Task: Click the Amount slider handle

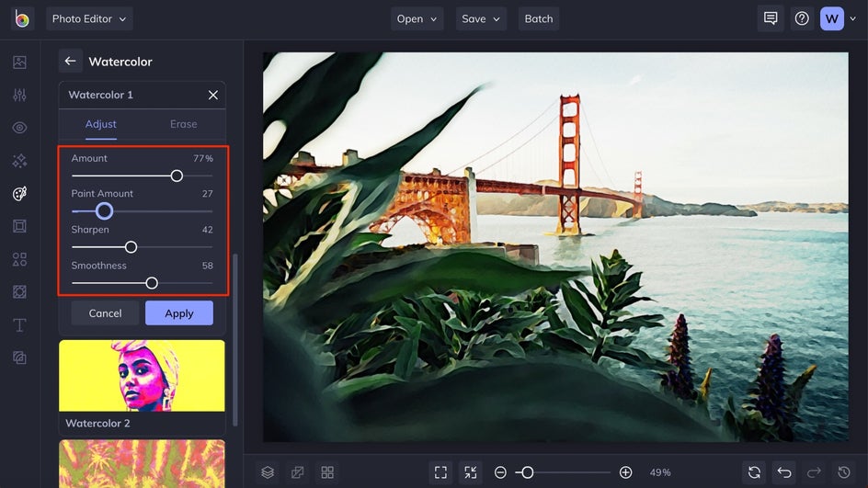Action: point(177,176)
